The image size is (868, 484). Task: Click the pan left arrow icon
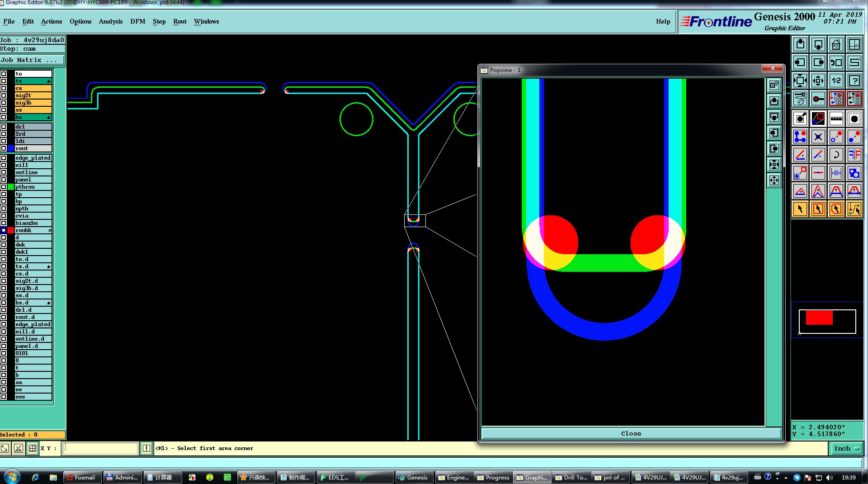pos(800,62)
